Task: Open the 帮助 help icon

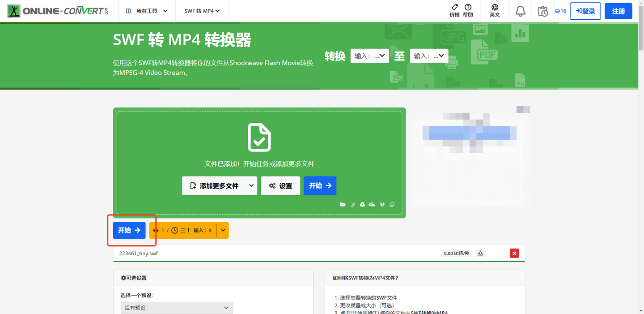Action: pyautogui.click(x=468, y=10)
